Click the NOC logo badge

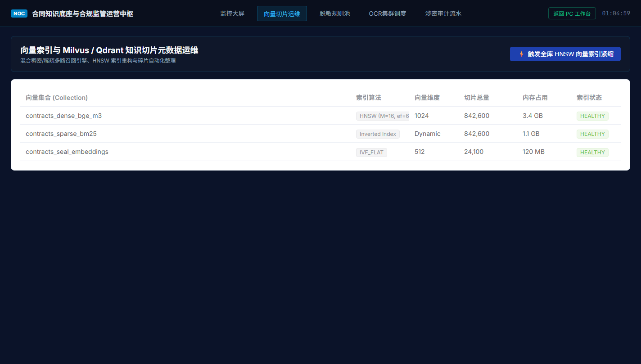pos(19,13)
